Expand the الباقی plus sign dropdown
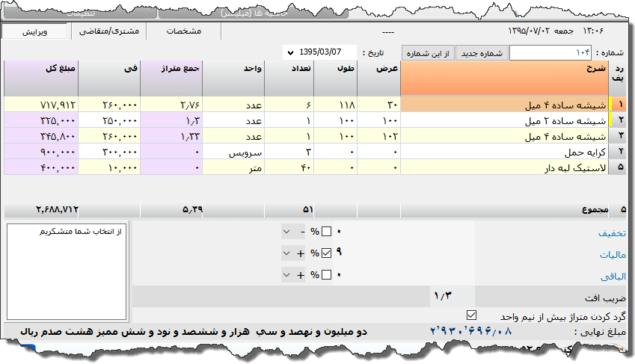 tap(288, 275)
